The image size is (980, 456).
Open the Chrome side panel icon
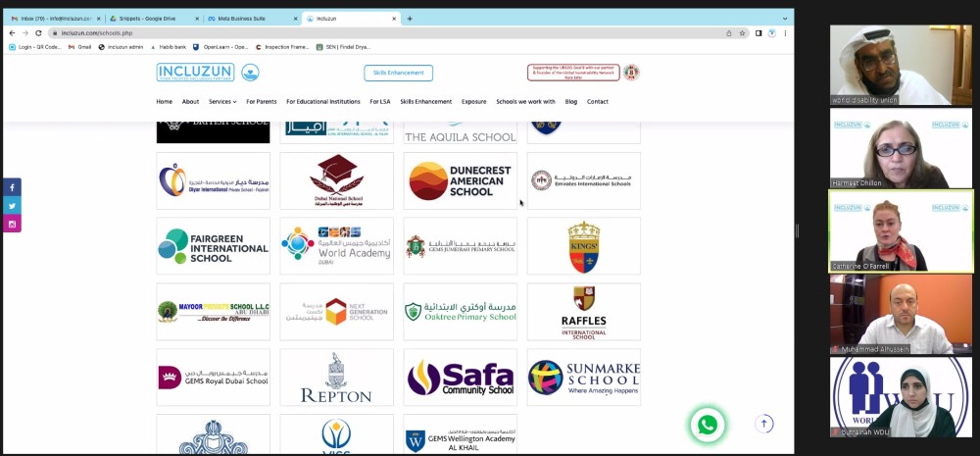click(759, 33)
